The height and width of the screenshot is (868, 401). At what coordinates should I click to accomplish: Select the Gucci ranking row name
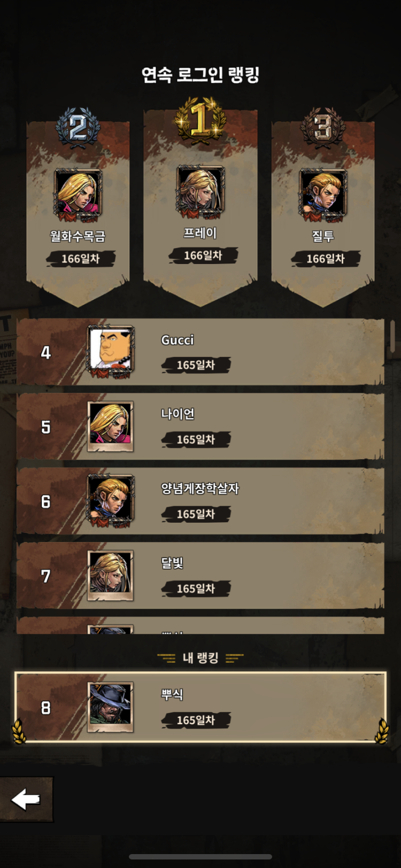tap(178, 340)
